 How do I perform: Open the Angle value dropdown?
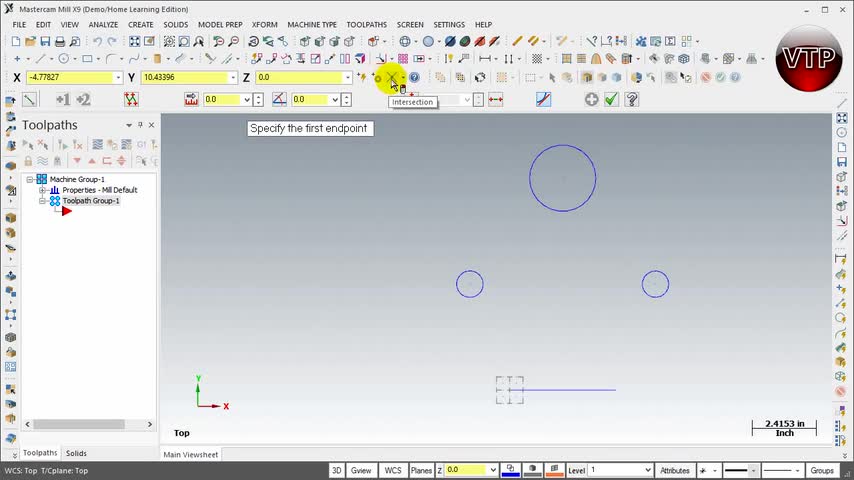335,99
